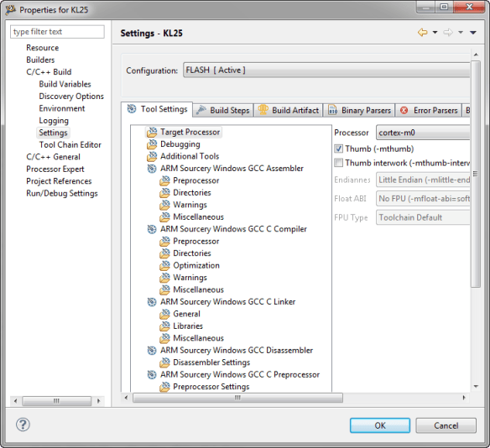Image resolution: width=490 pixels, height=448 pixels.
Task: Click the left tree horizontal scrollbar thumb
Action: (x=56, y=401)
